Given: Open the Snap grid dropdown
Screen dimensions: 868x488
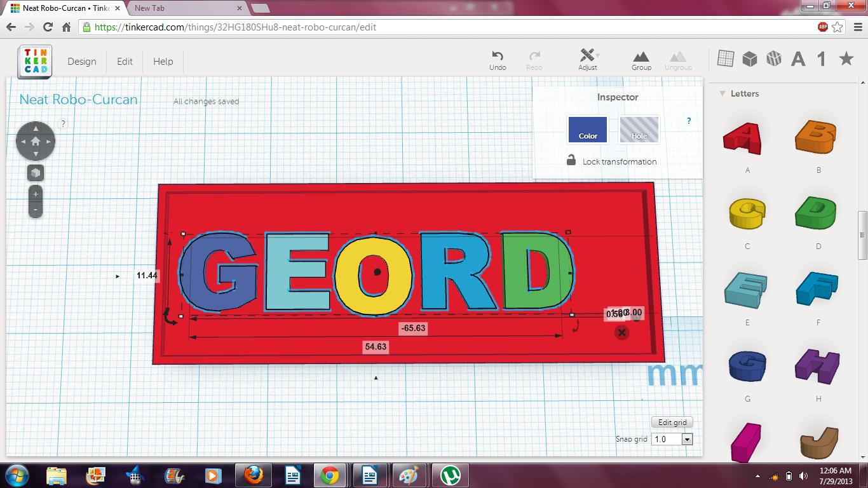Looking at the screenshot, I should point(686,438).
